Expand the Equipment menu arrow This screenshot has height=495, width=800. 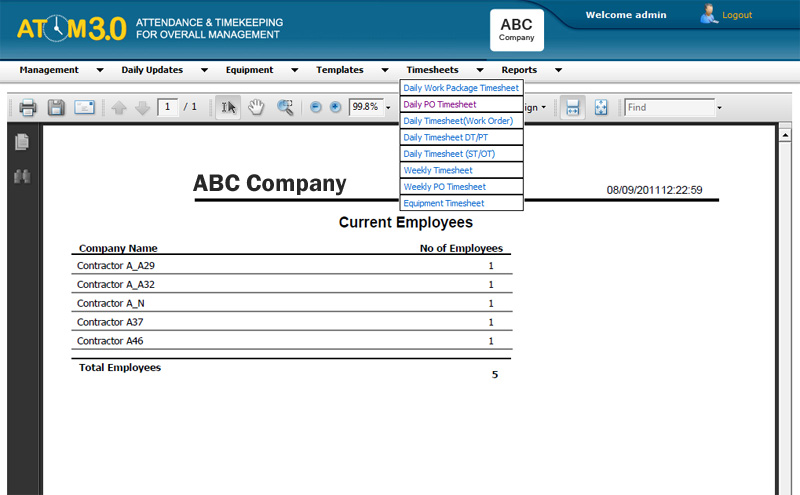(x=294, y=70)
